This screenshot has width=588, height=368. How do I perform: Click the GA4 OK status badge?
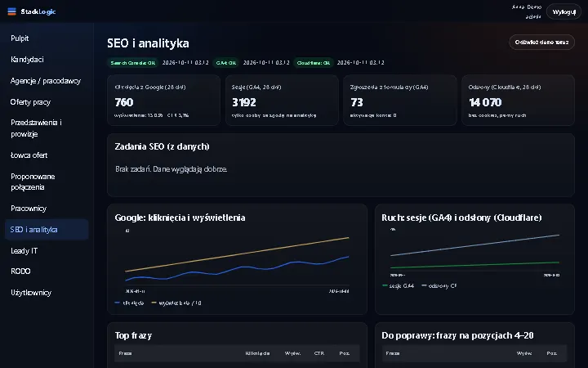pos(225,63)
